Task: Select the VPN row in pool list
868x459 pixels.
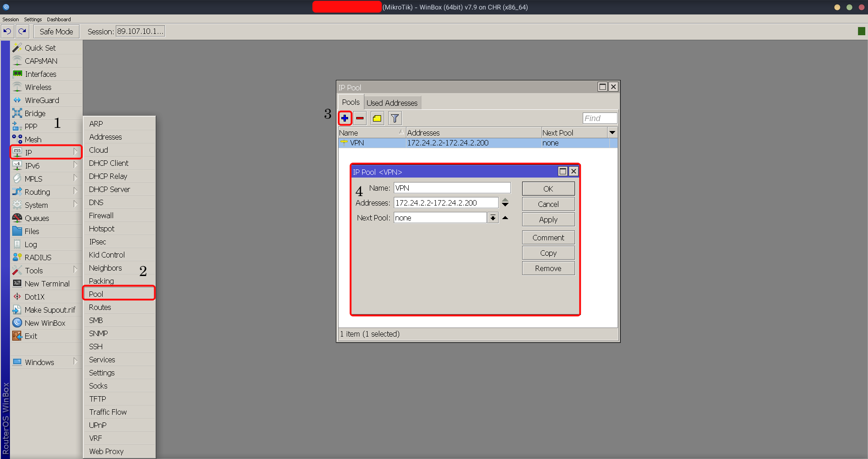Action: coord(478,143)
